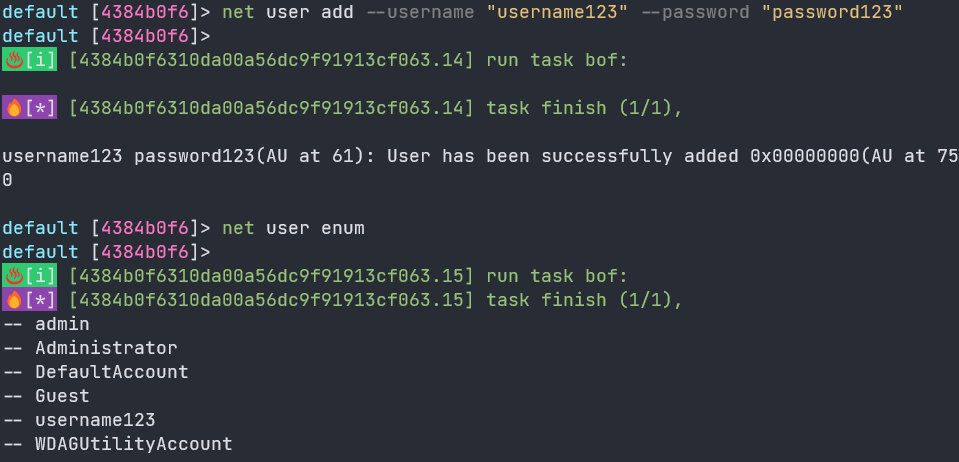Select the Administrator user entry
Screen dimensions: 959x462
point(106,348)
